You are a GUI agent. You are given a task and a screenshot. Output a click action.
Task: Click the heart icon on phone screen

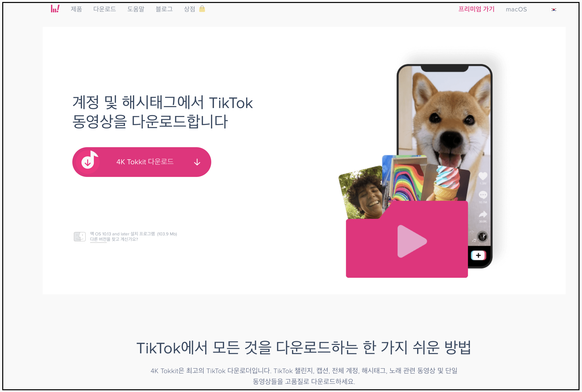tap(483, 176)
